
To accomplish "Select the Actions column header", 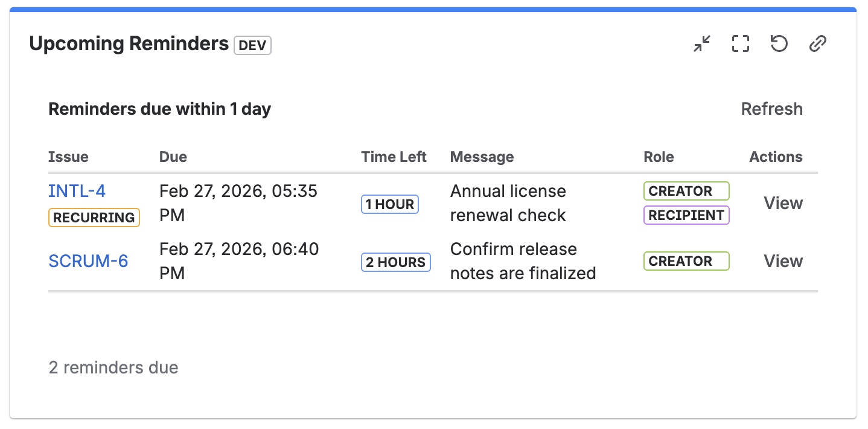I will 776,156.
